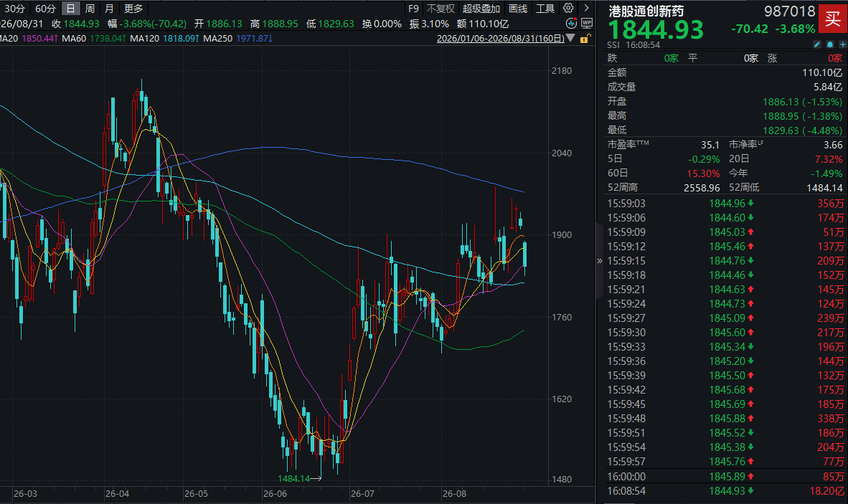This screenshot has width=848, height=504.
Task: Click the 26-06 date axis label
Action: [275, 494]
